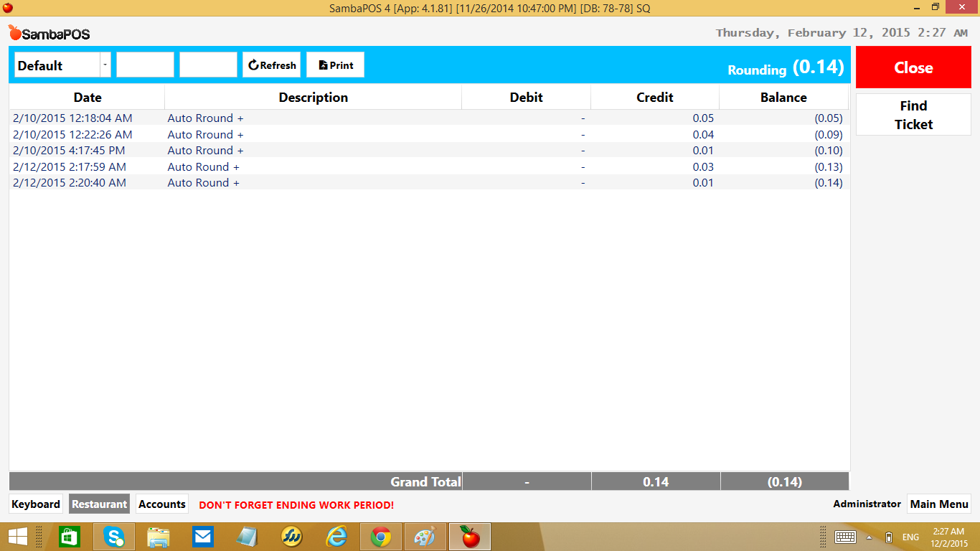Image resolution: width=980 pixels, height=551 pixels.
Task: Open Internet Explorer from the taskbar
Action: point(336,537)
